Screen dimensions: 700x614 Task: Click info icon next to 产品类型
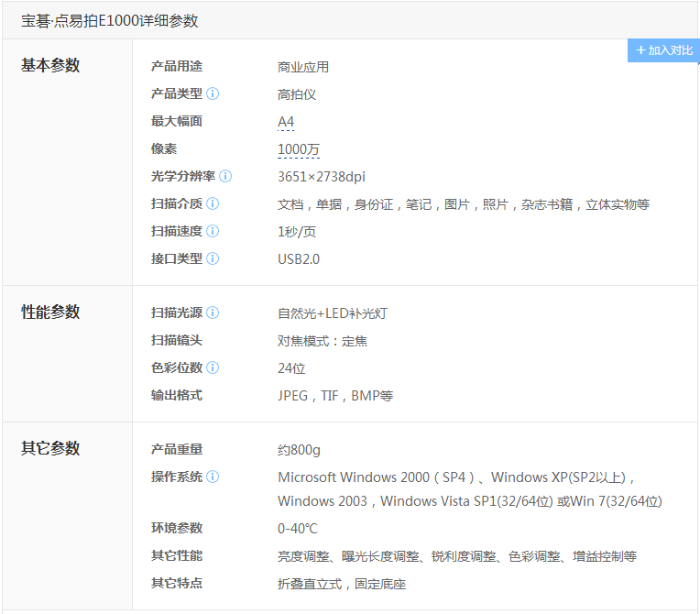coord(213,93)
